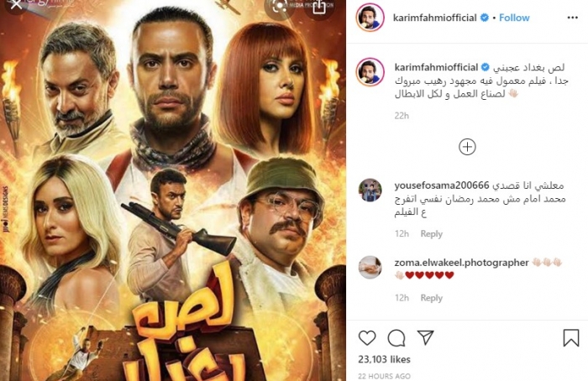Load more comments with plus circle
Image resolution: width=588 pixels, height=381 pixels.
[x=467, y=147]
